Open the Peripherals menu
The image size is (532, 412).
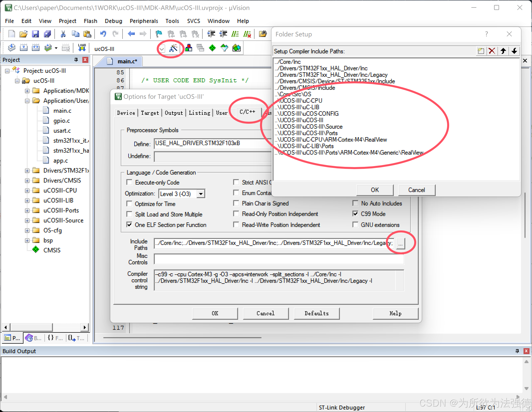(144, 21)
